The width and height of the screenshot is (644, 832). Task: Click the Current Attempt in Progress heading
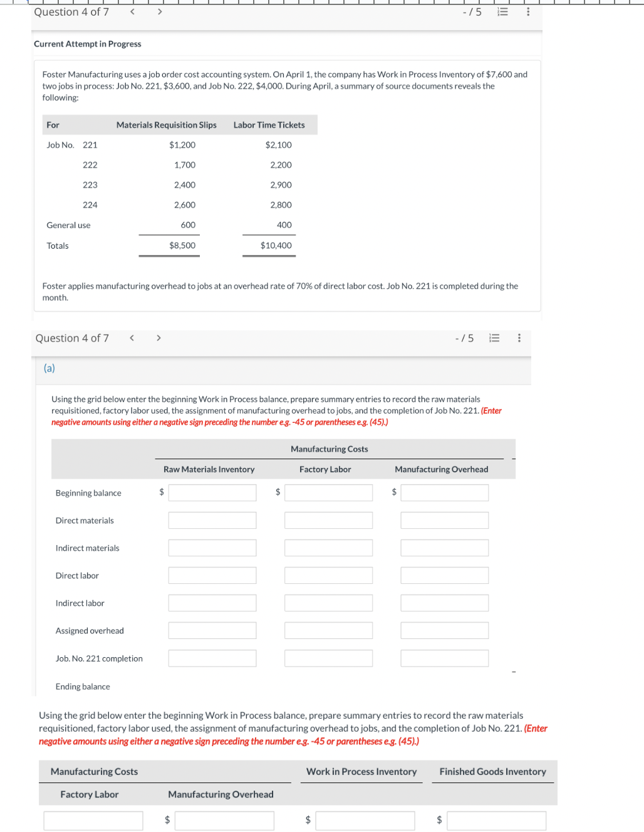pyautogui.click(x=87, y=44)
